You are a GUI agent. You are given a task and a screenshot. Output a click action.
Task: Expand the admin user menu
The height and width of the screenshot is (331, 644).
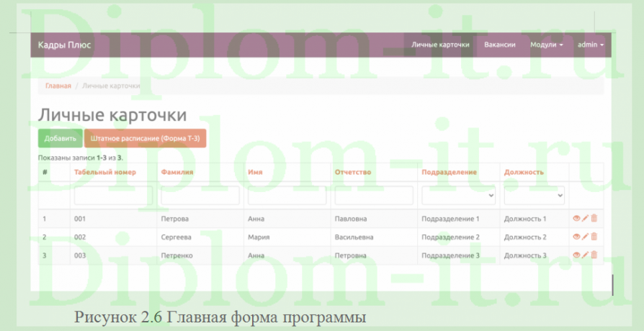591,45
